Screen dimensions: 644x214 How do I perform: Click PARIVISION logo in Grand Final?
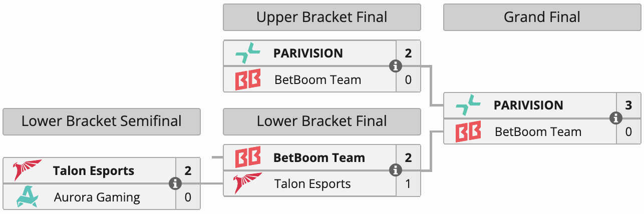468,105
